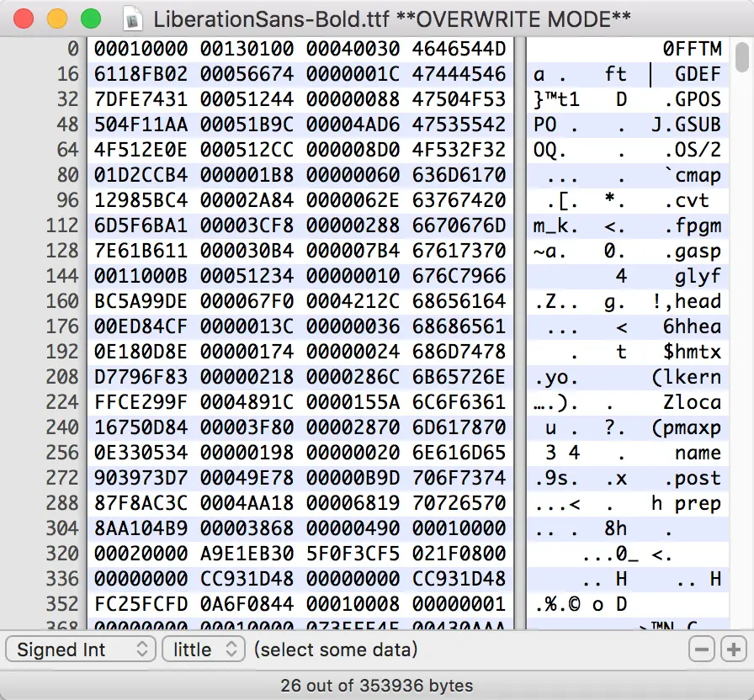Click the $hmtx text in ASCII column

click(x=693, y=352)
